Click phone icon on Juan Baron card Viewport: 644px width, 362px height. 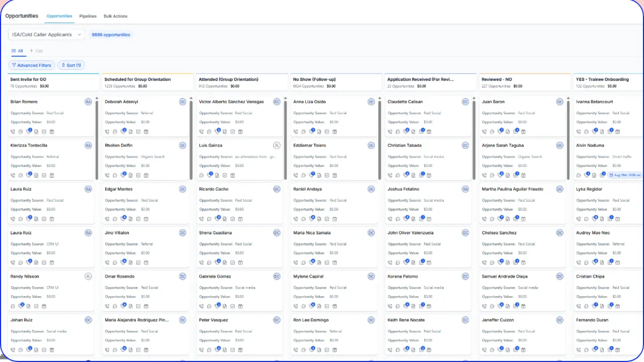tap(485, 131)
